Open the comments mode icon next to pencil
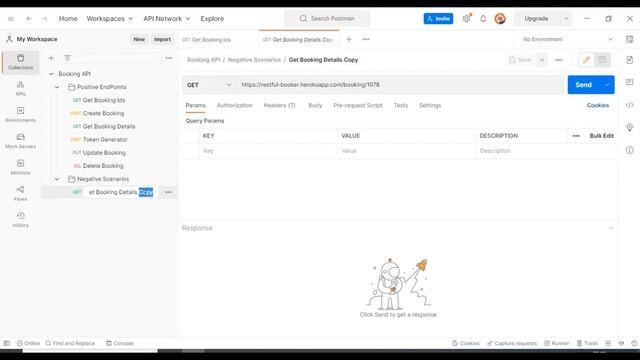This screenshot has width=640, height=360. [602, 60]
